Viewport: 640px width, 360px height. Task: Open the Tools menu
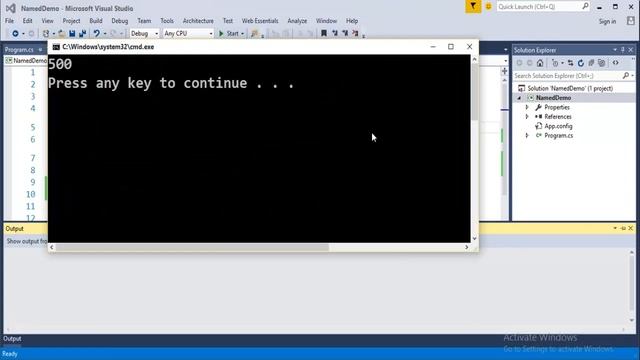click(x=167, y=21)
